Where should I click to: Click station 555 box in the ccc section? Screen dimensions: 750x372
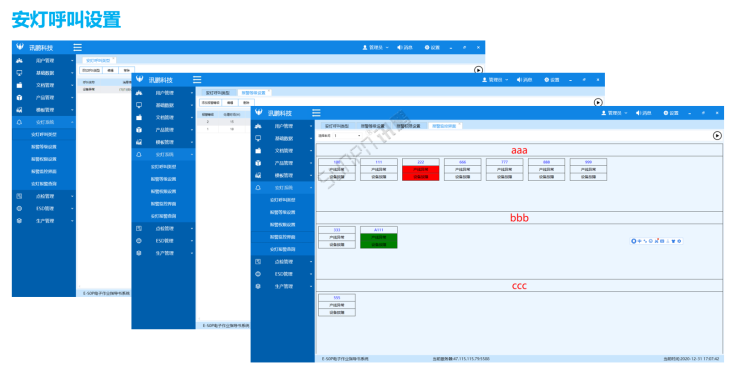pos(337,305)
